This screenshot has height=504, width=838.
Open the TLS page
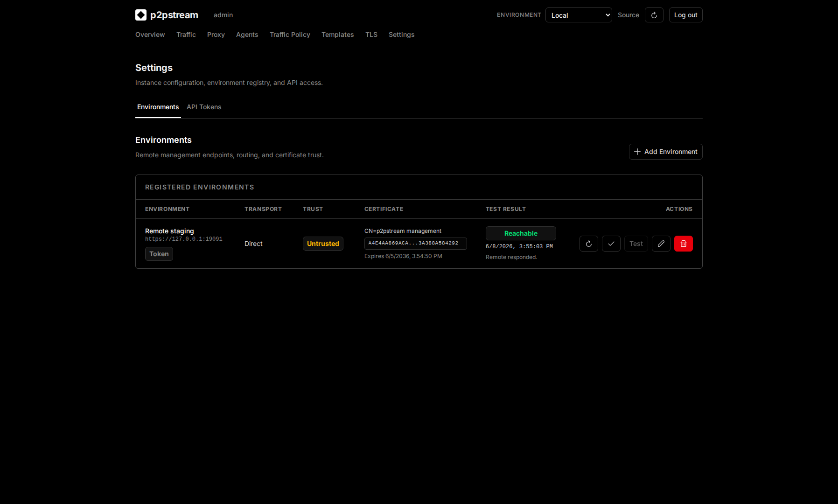point(371,35)
